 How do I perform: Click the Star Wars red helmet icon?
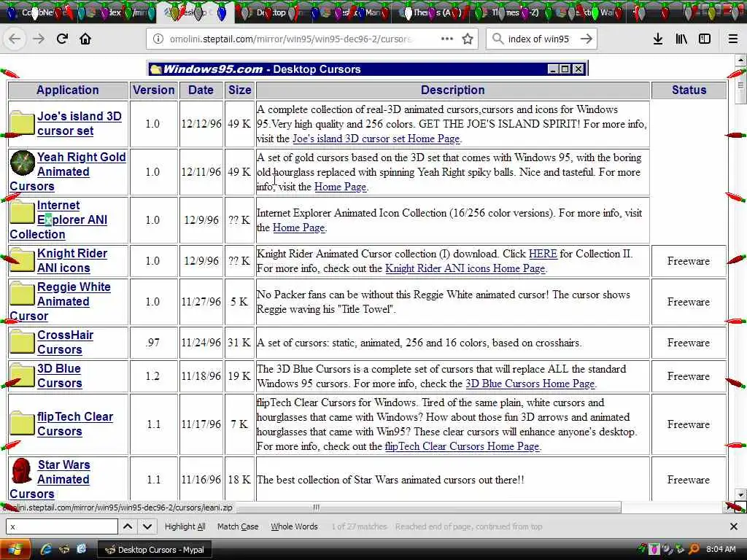click(22, 472)
